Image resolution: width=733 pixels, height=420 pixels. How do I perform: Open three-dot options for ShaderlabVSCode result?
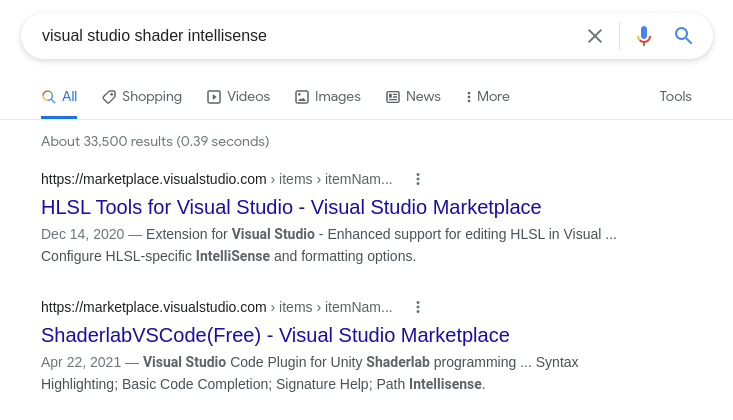418,307
